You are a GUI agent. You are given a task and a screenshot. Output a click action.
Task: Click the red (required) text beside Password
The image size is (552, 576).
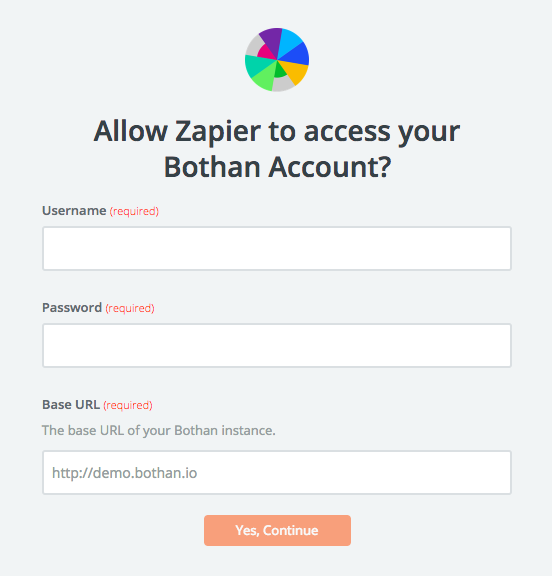tap(130, 308)
